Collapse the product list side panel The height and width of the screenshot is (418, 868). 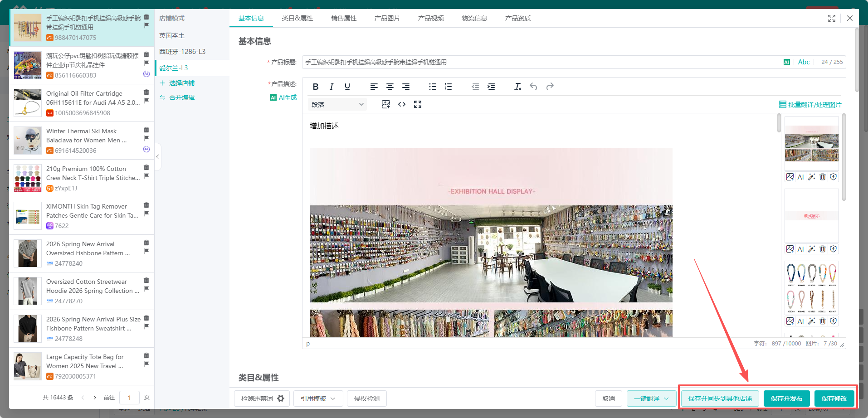157,157
